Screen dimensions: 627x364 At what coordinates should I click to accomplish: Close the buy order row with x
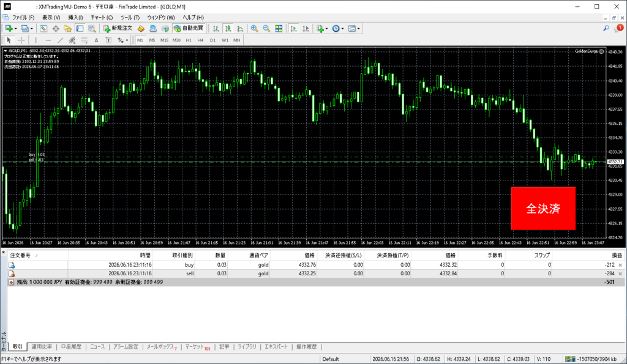(x=621, y=265)
